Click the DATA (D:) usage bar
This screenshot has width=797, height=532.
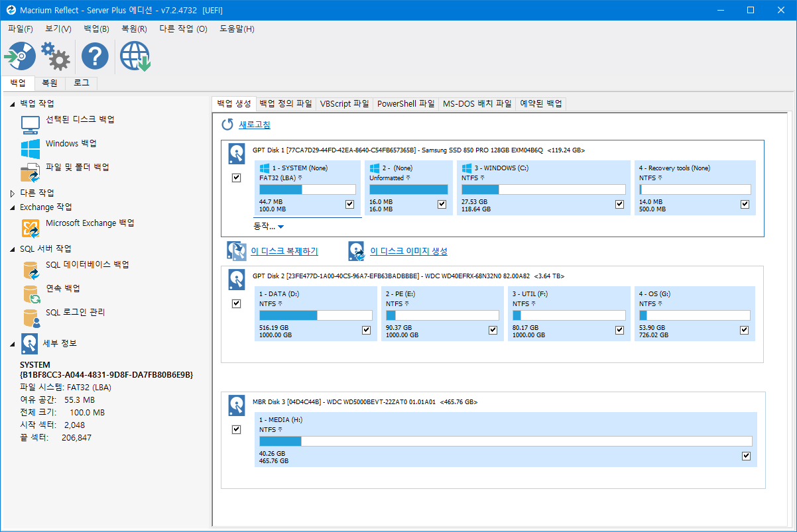[x=315, y=315]
